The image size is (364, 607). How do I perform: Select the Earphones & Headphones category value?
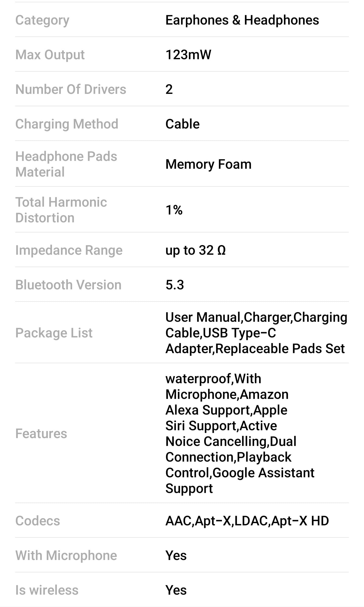coord(242,20)
